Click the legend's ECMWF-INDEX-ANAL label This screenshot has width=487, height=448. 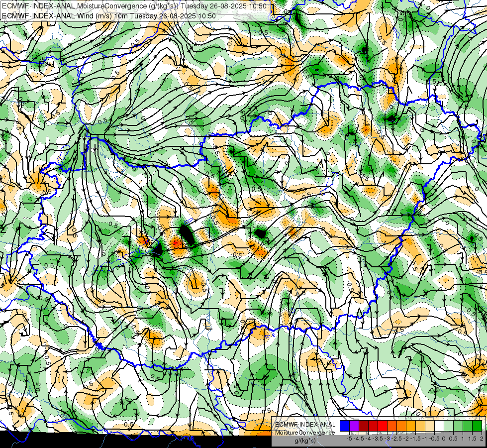pos(305,425)
